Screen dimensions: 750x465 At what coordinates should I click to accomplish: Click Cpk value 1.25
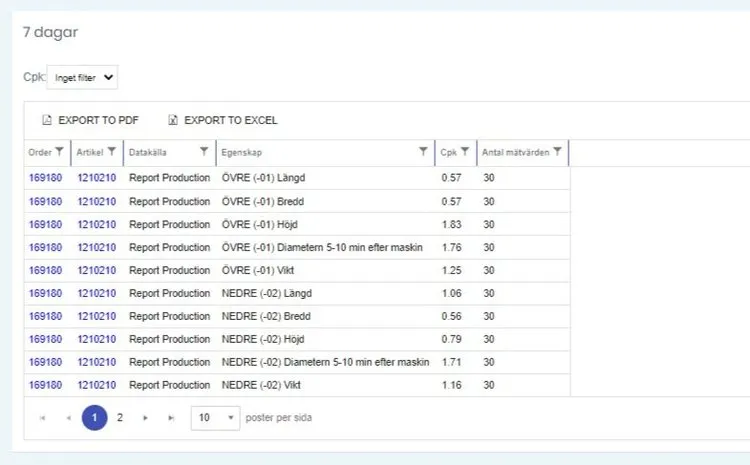pyautogui.click(x=452, y=270)
